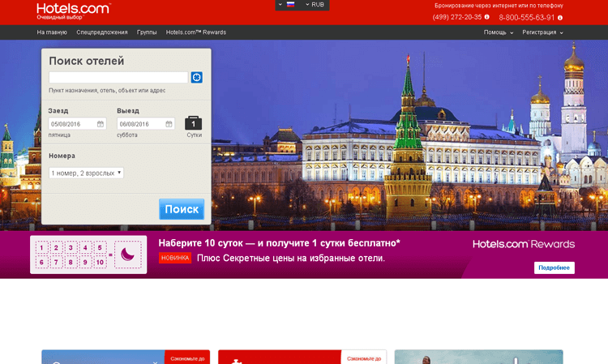Click info icon next to 8-800-555-63-91
This screenshot has height=364, width=608.
560,18
